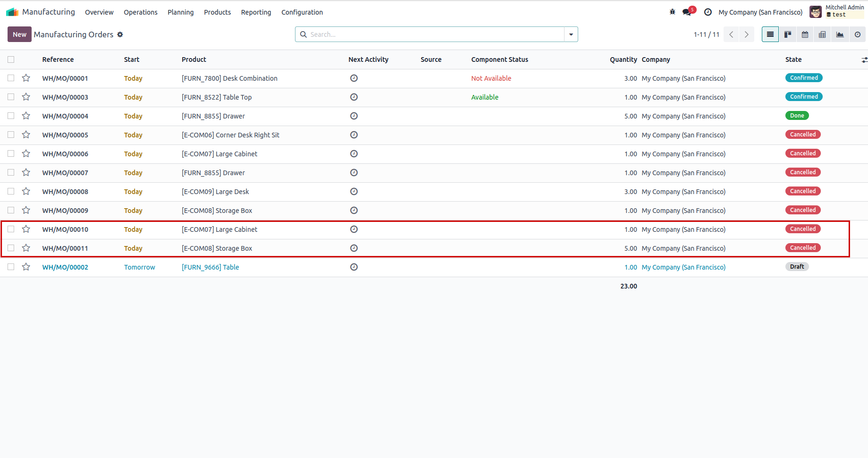Open the Reporting menu

click(x=256, y=12)
